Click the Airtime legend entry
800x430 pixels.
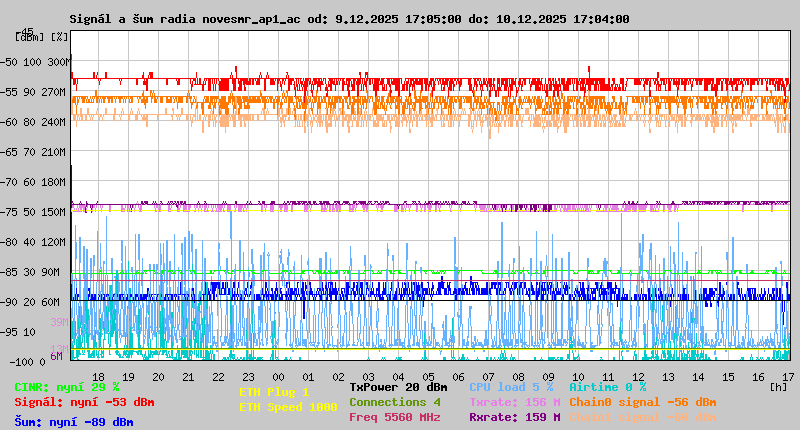coord(607,387)
